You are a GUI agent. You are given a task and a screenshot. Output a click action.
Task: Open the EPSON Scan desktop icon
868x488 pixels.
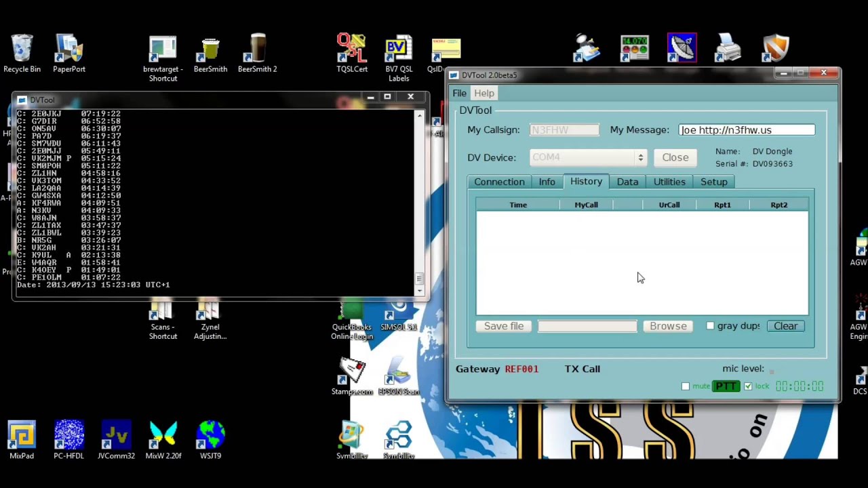pyautogui.click(x=399, y=378)
